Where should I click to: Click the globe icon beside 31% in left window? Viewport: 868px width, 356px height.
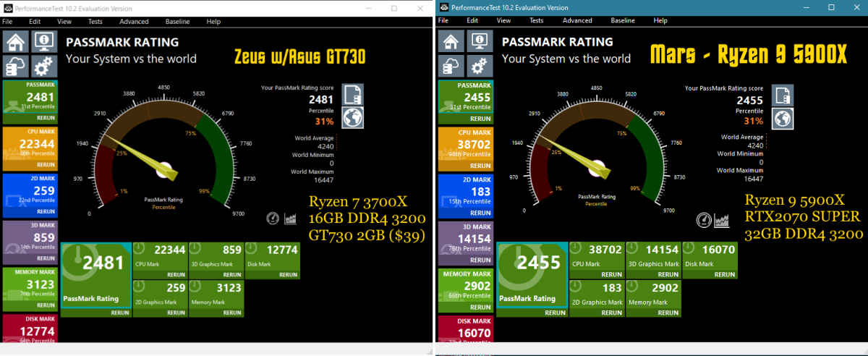click(353, 118)
